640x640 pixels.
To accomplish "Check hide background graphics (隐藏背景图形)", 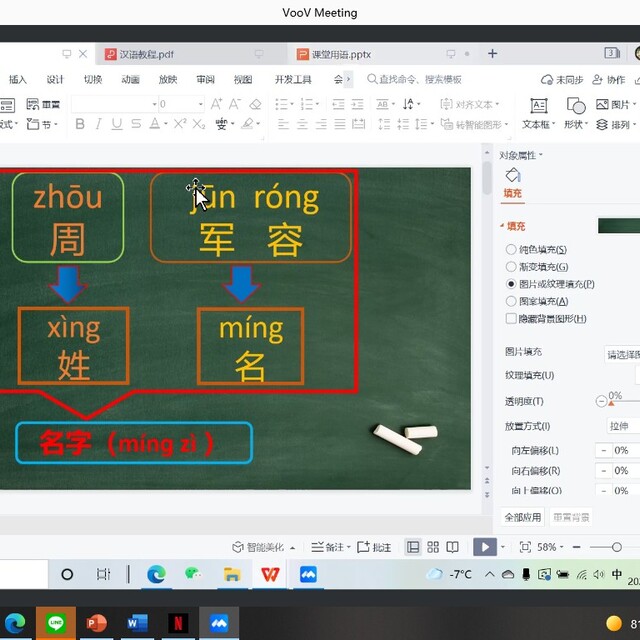I will pos(512,319).
